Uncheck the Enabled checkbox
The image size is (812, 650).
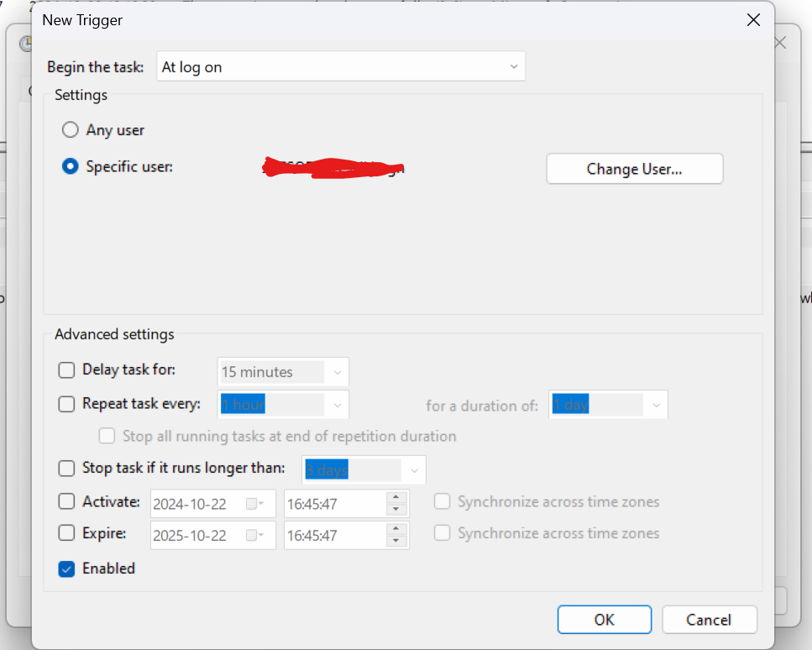66,569
